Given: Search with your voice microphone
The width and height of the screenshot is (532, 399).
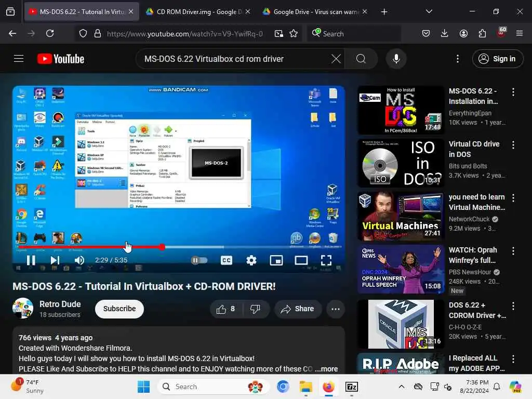Looking at the screenshot, I should (x=396, y=59).
